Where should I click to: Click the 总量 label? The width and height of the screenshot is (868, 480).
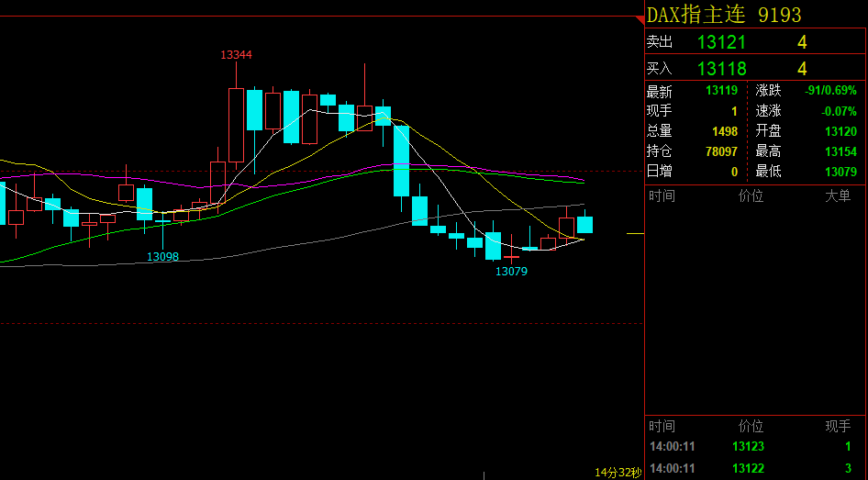click(x=660, y=131)
